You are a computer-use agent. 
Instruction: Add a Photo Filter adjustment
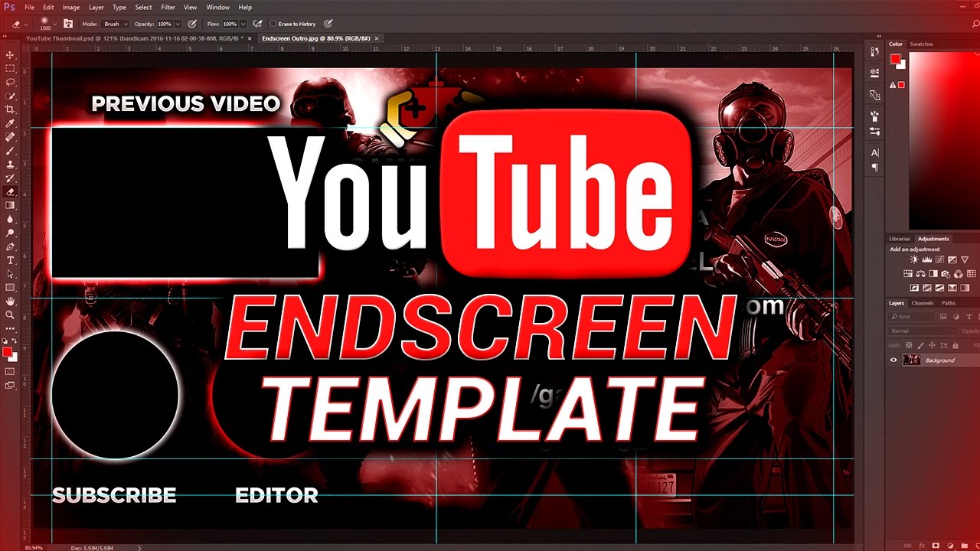coord(945,273)
